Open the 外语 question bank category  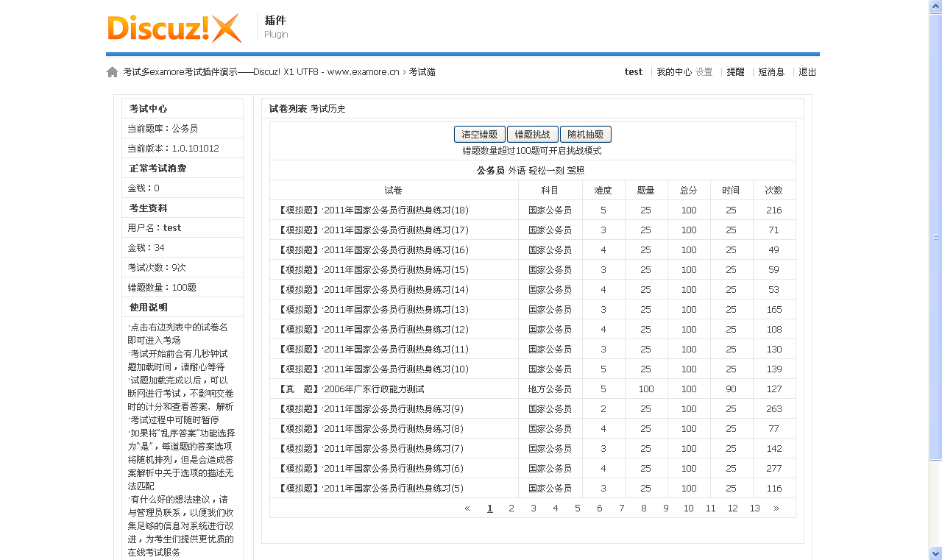(517, 169)
